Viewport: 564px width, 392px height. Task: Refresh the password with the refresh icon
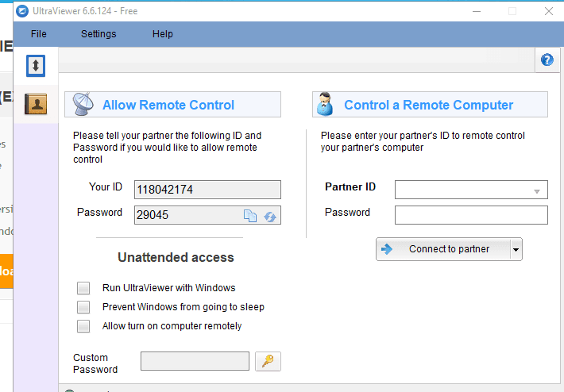click(269, 216)
